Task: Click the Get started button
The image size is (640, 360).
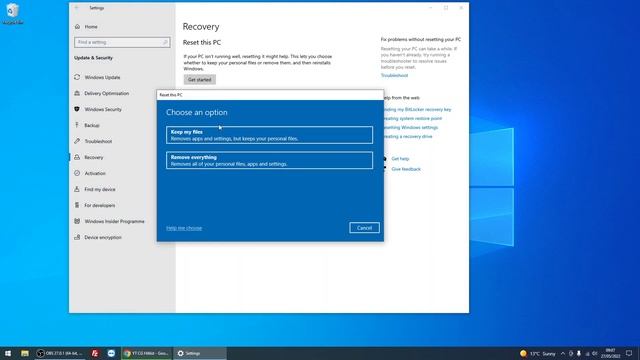Action: point(200,80)
